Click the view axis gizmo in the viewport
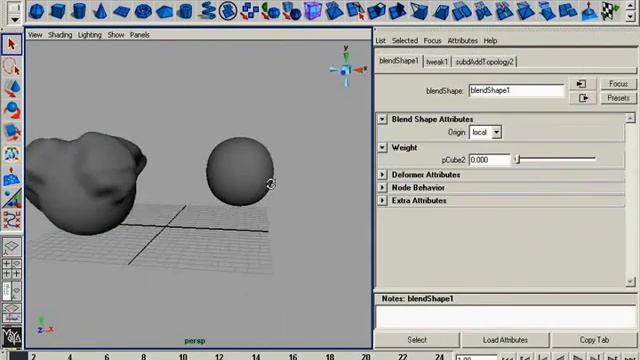 [x=346, y=69]
